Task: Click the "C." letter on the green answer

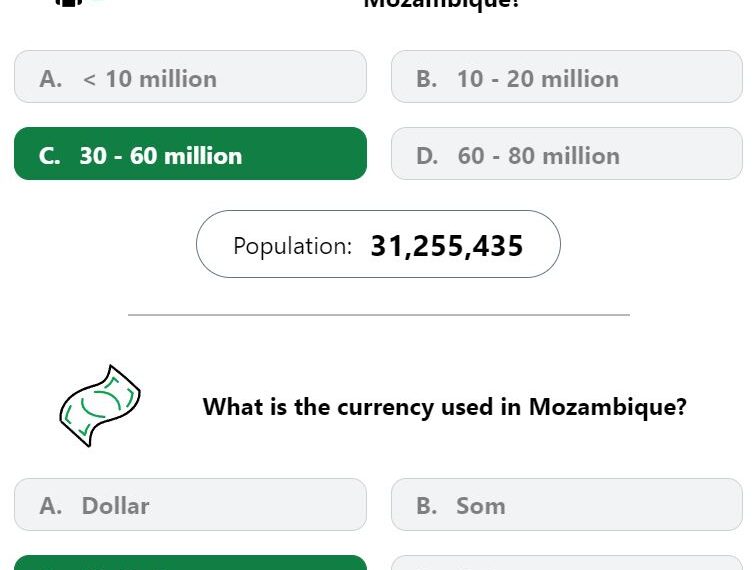Action: 50,156
